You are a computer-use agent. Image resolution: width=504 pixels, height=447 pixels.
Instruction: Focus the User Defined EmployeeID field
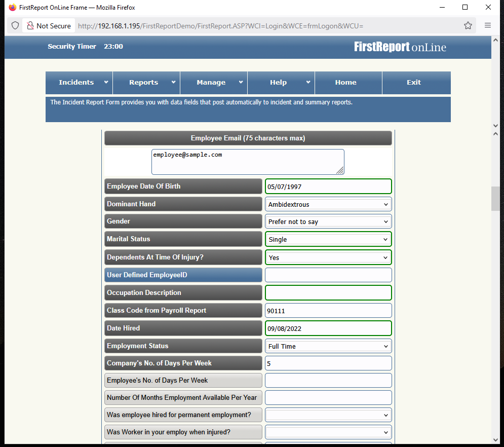click(328, 275)
